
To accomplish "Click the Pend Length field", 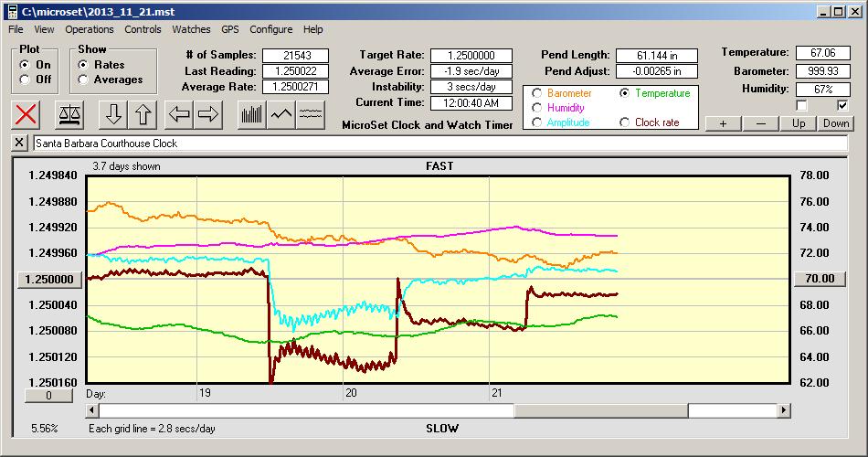I will tap(657, 56).
